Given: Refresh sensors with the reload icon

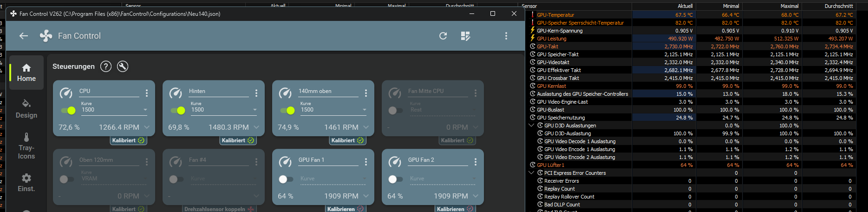Looking at the screenshot, I should (443, 36).
